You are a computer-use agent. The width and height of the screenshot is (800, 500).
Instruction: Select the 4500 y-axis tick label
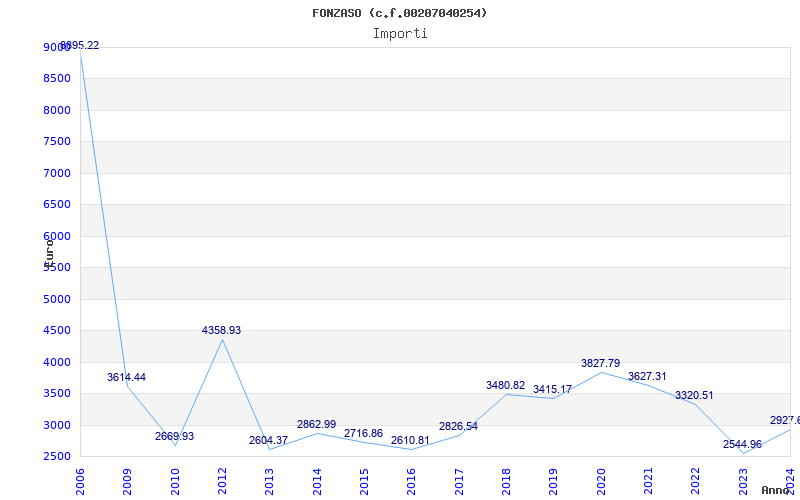57,331
